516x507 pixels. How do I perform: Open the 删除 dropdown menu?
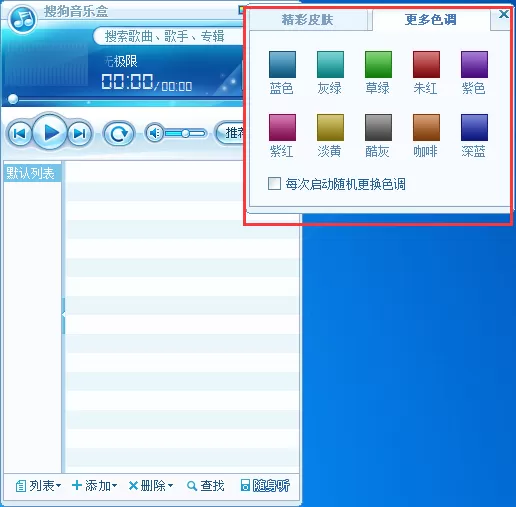[151, 486]
